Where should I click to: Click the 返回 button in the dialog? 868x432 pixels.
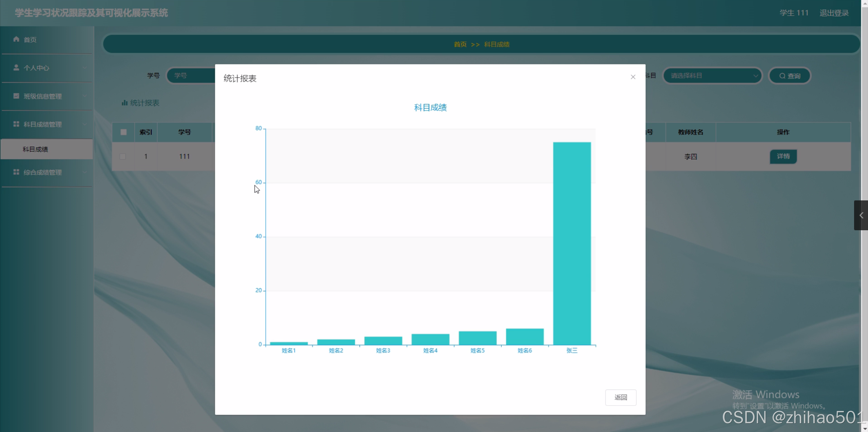[x=620, y=397]
